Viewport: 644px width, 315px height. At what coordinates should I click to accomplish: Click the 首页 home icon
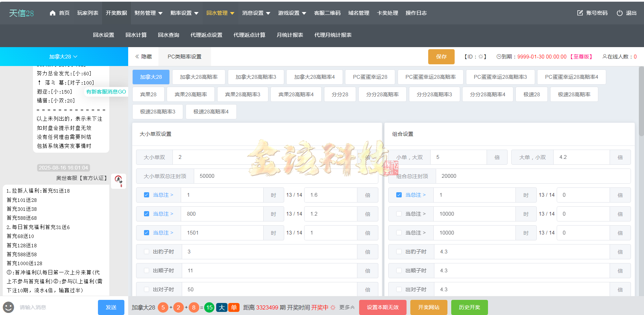tap(52, 13)
